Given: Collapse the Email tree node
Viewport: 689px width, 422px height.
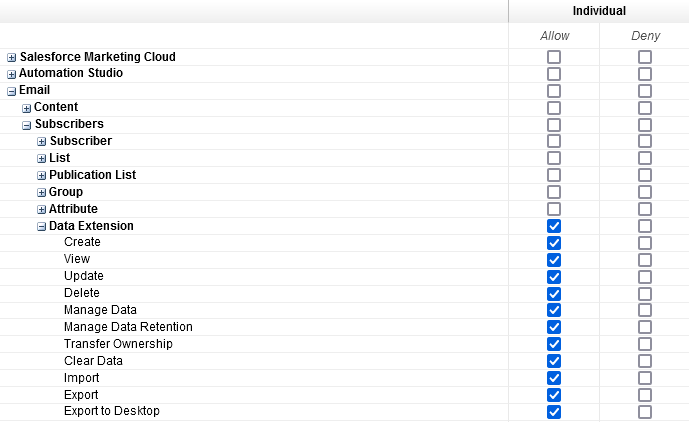Looking at the screenshot, I should point(12,91).
